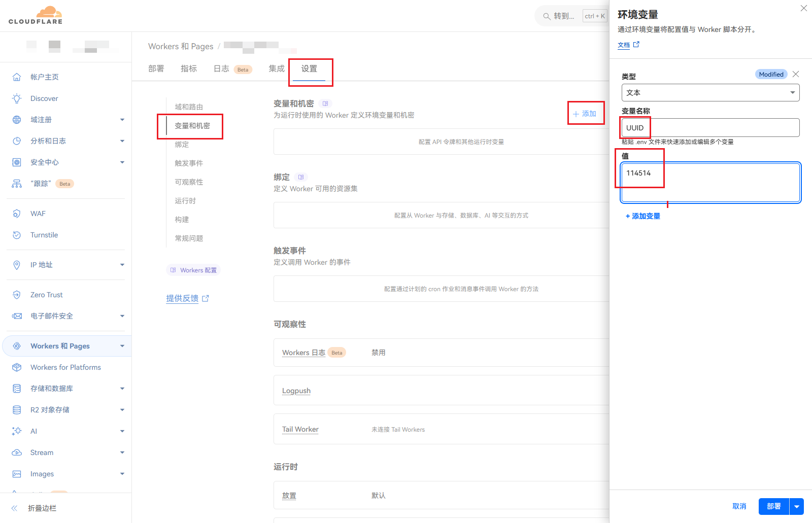The width and height of the screenshot is (812, 523).
Task: Open Zero Trust from the sidebar
Action: (x=46, y=295)
